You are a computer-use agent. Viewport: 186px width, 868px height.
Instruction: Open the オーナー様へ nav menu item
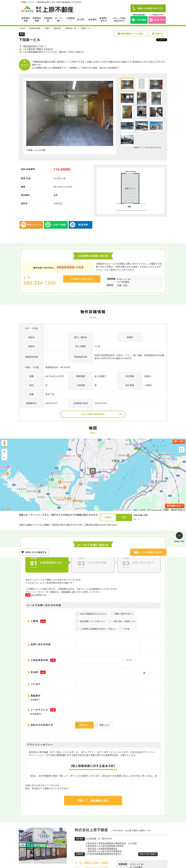[x=59, y=20]
